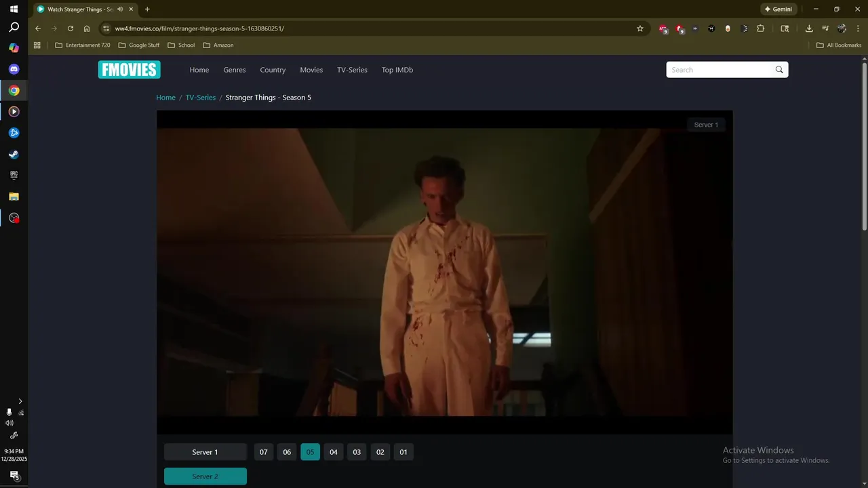Screen dimensions: 868x488
Task: Switch to Server 2
Action: (x=205, y=476)
